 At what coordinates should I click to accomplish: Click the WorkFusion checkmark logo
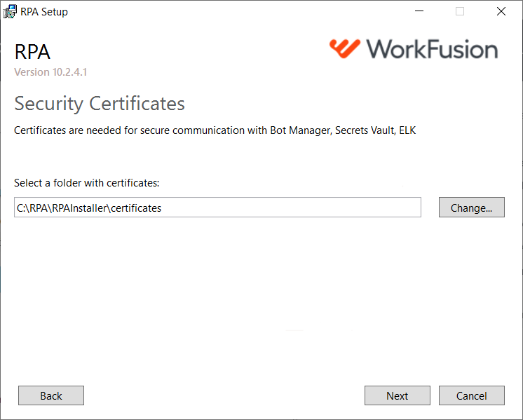(x=344, y=48)
